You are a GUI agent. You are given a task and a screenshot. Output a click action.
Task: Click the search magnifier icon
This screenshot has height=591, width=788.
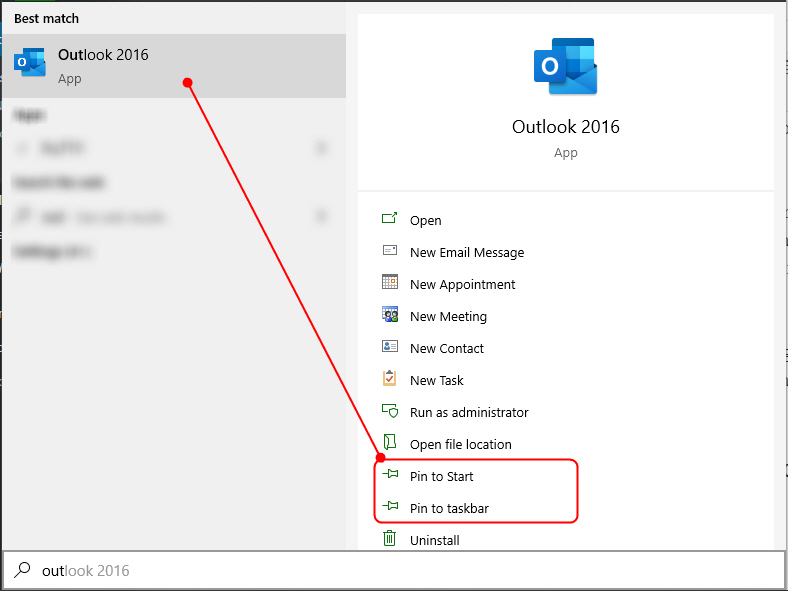[x=22, y=570]
